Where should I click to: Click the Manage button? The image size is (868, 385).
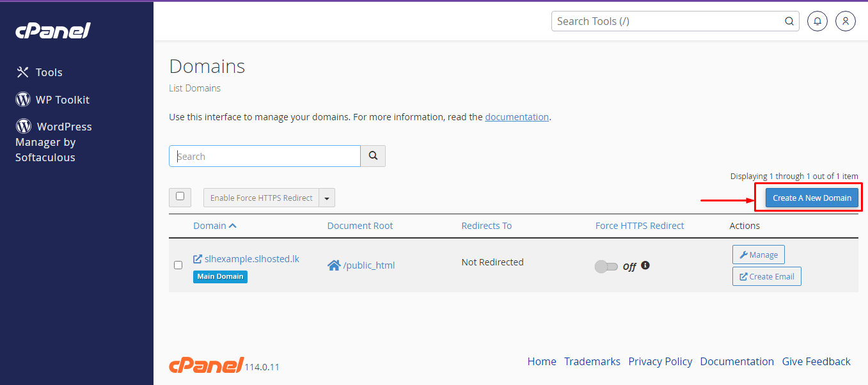pyautogui.click(x=758, y=255)
